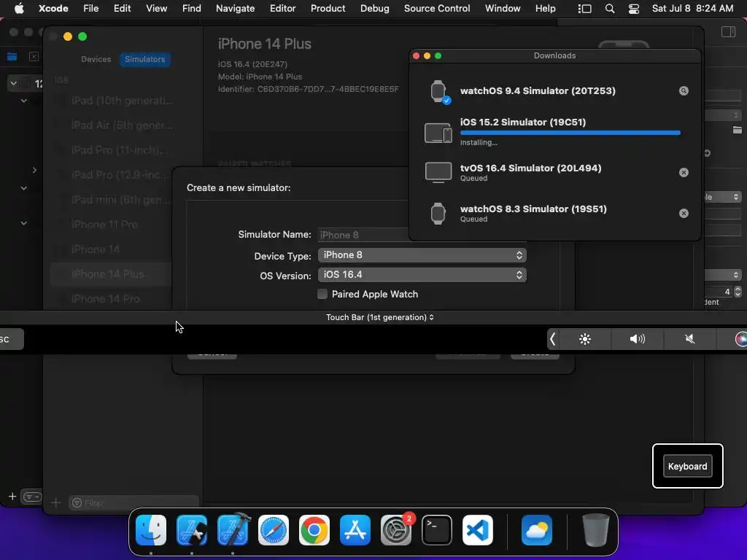Viewport: 747px width, 560px height.
Task: Tap the volume button on the Touch Bar
Action: click(x=637, y=339)
